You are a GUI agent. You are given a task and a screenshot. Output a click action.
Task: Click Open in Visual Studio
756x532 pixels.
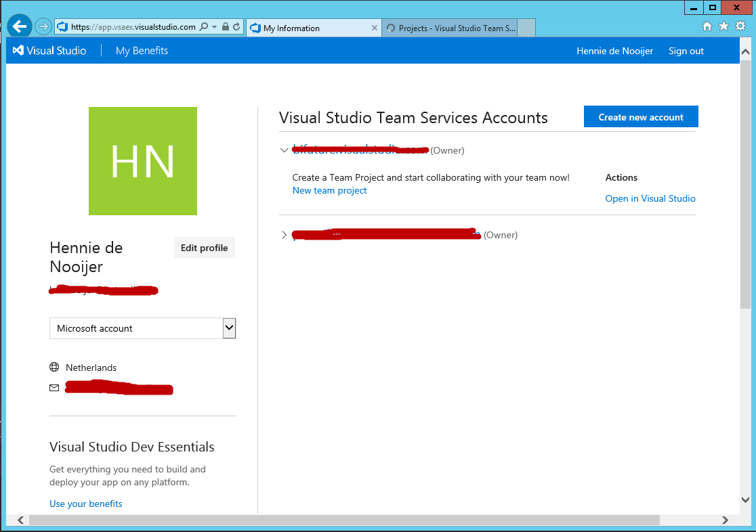(650, 198)
